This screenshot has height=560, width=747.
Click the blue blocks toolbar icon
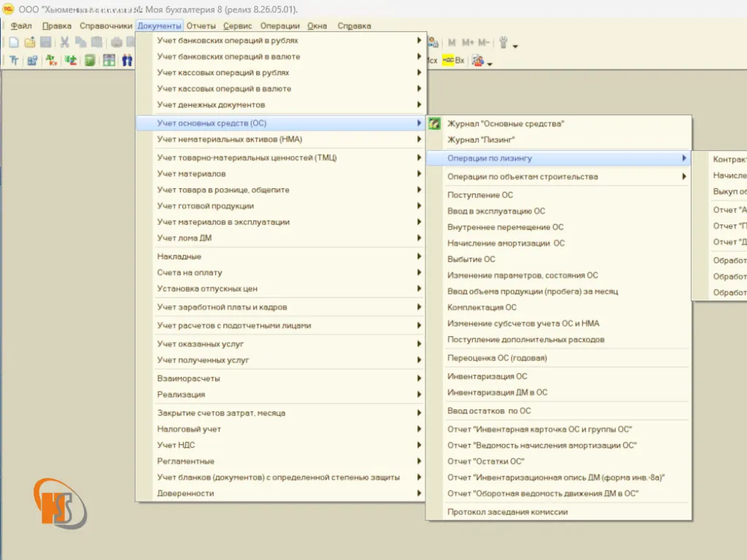pyautogui.click(x=32, y=61)
